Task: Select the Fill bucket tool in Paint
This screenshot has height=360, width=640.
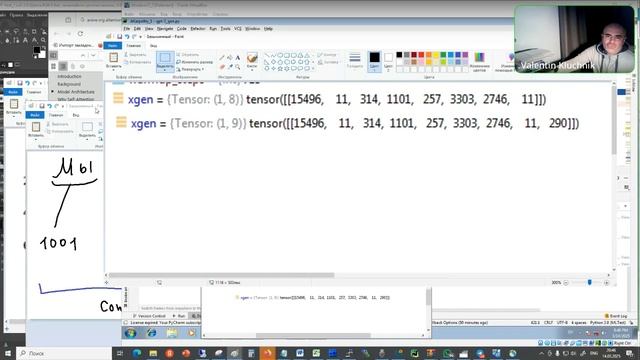Action: pyautogui.click(x=230, y=58)
